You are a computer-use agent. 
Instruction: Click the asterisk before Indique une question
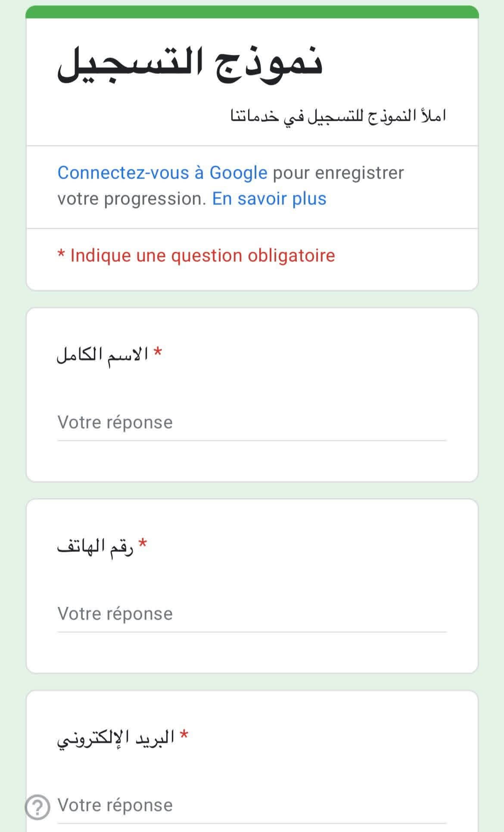click(61, 254)
